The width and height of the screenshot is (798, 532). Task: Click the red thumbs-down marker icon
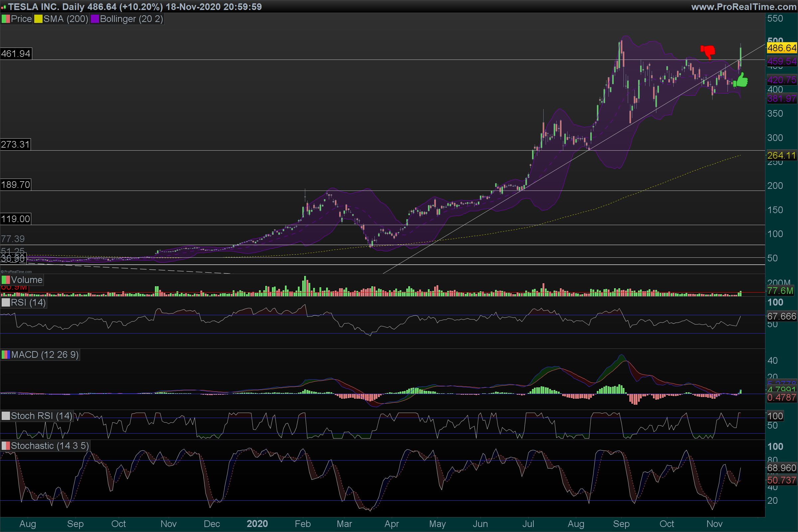click(x=708, y=52)
